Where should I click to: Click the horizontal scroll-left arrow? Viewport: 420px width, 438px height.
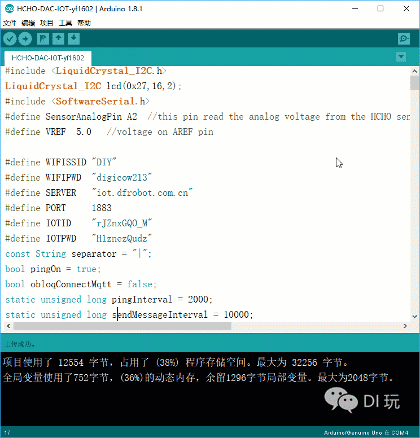(x=8, y=326)
